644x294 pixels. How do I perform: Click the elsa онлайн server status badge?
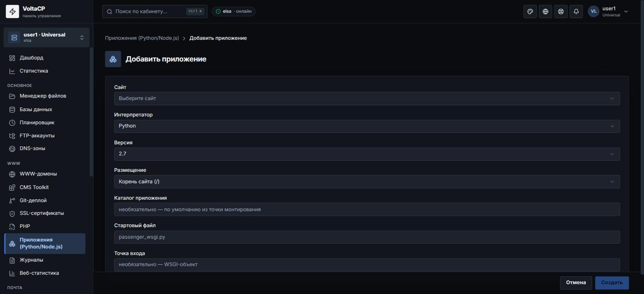(x=234, y=11)
